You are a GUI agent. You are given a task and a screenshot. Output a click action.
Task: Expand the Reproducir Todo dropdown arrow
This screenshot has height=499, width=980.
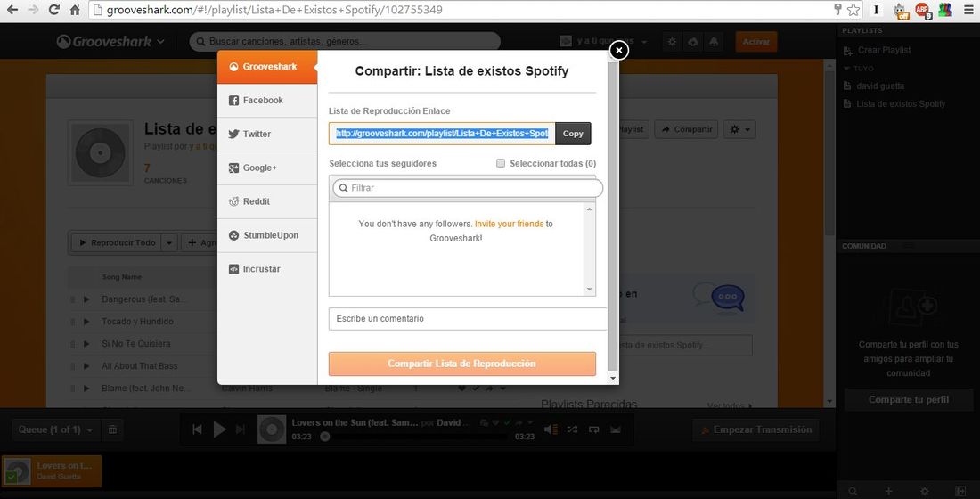pyautogui.click(x=169, y=242)
